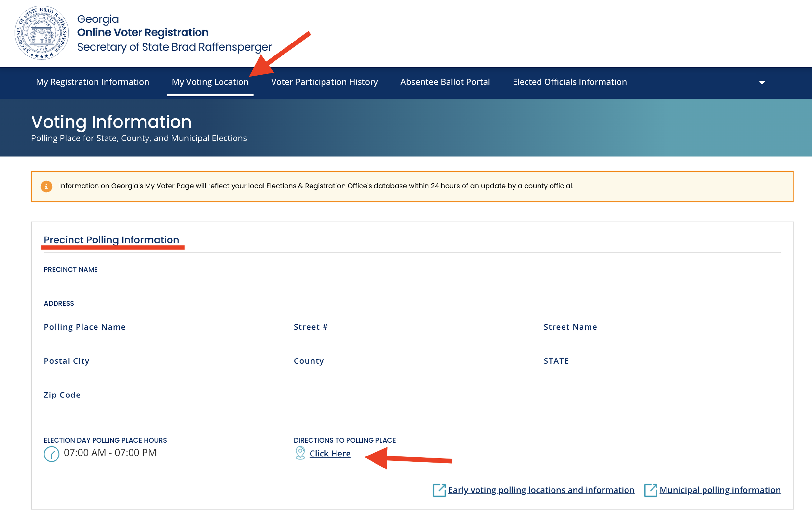Open Early voting polling locations and information link
The image size is (812, 523).
click(541, 490)
